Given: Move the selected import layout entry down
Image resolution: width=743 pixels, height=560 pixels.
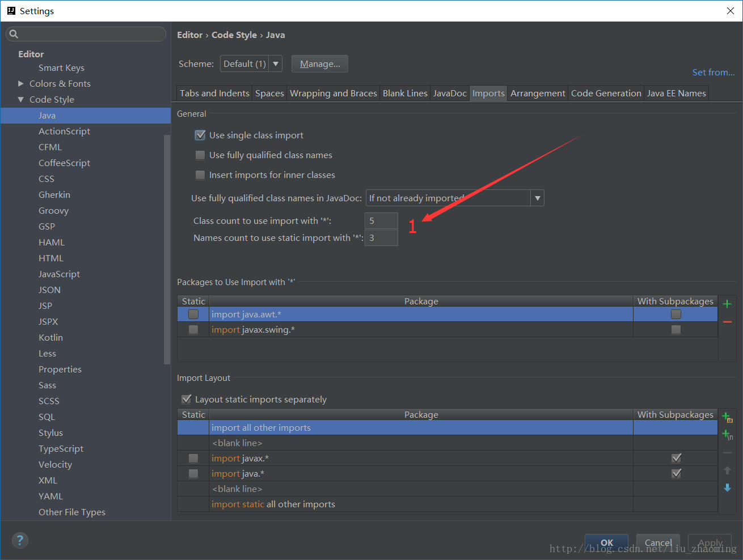Looking at the screenshot, I should (727, 487).
